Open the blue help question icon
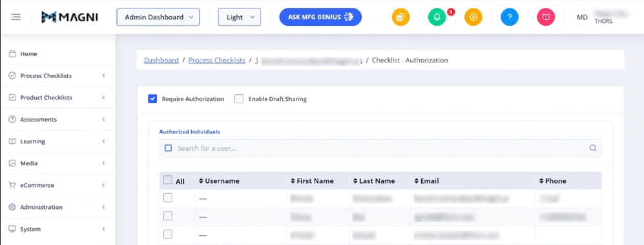 tap(509, 17)
